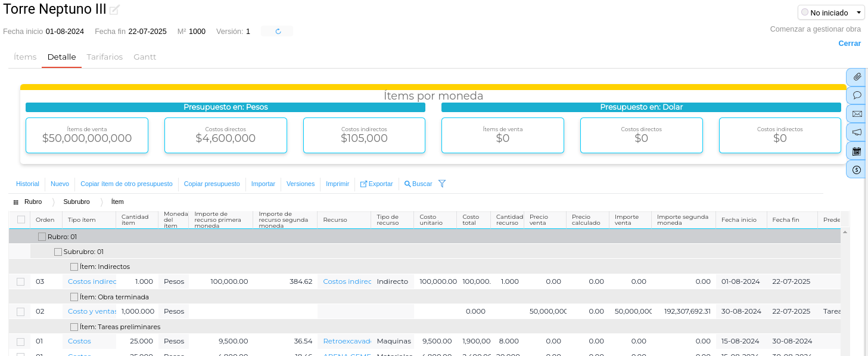The image size is (868, 356).
Task: Open the Costo y ventas link
Action: click(x=92, y=311)
